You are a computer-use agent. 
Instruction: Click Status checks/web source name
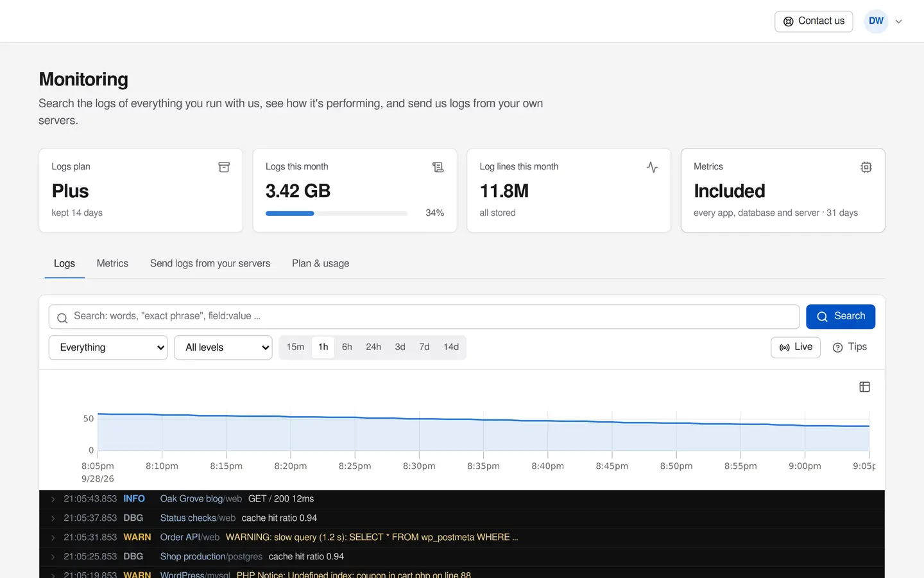(x=198, y=518)
